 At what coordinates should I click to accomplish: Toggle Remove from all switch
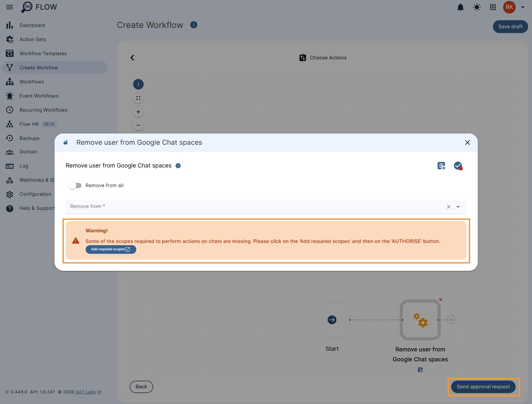(x=76, y=185)
